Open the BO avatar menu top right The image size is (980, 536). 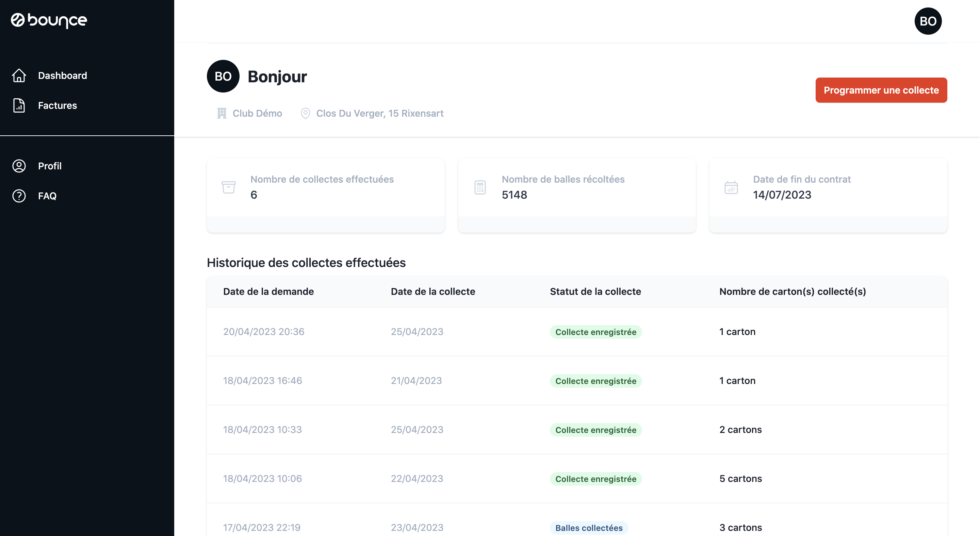tap(928, 21)
